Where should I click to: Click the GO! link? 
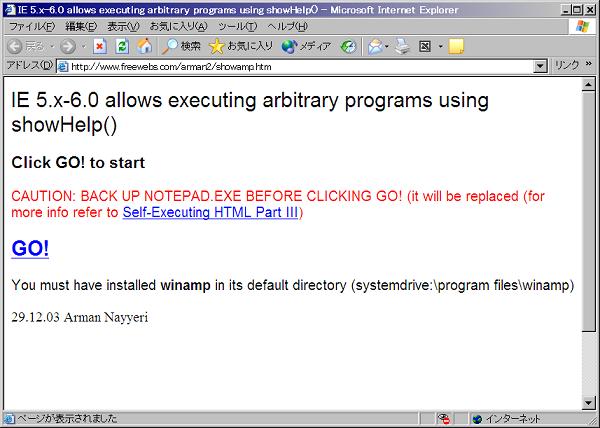(x=30, y=248)
